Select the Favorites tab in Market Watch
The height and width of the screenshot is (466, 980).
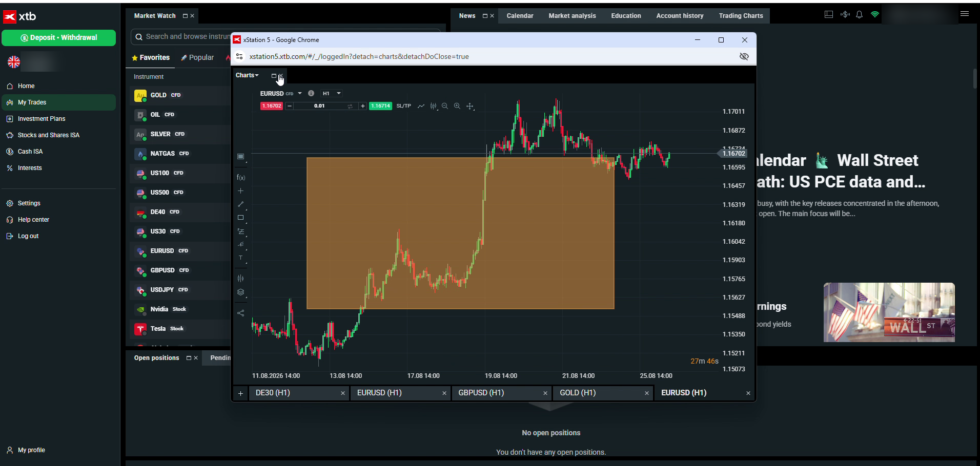tap(151, 57)
